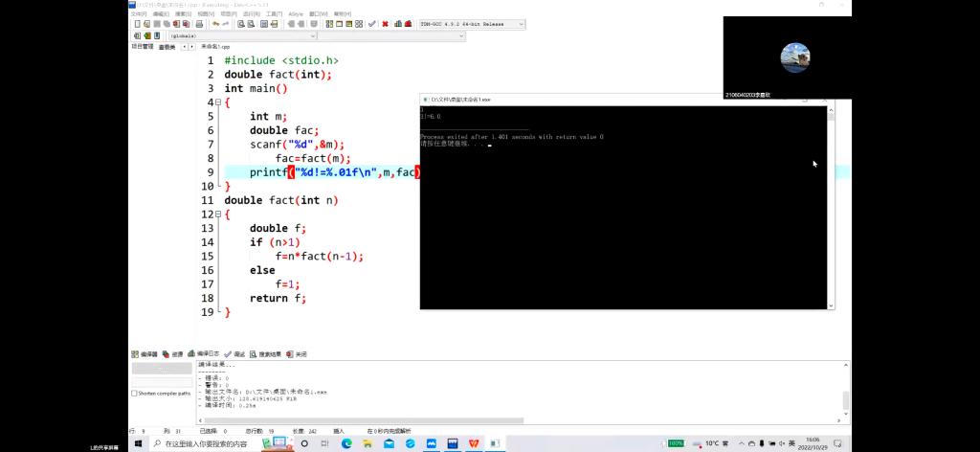Click the Undo arrow icon
Image resolution: width=980 pixels, height=452 pixels.
pyautogui.click(x=215, y=24)
